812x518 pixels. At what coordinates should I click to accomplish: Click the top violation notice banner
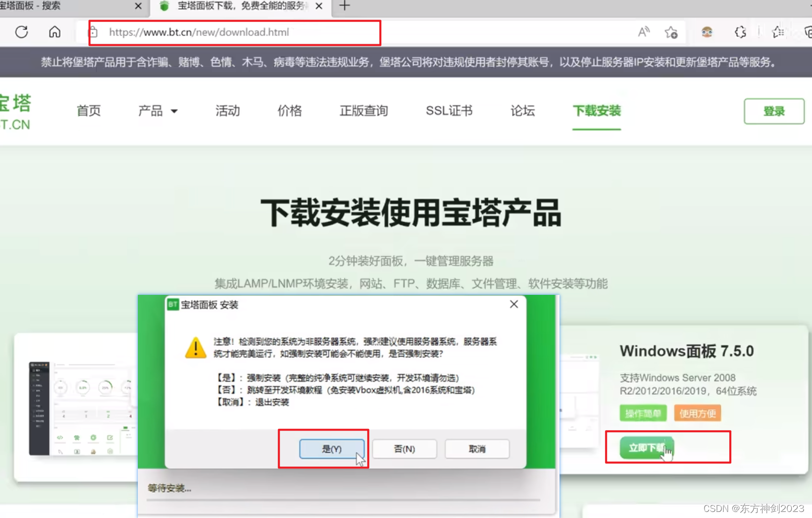(x=406, y=62)
